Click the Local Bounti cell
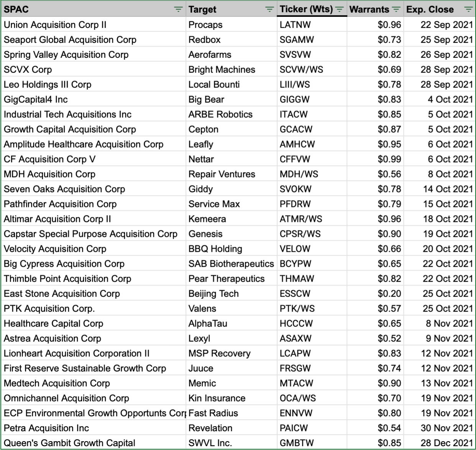476x450 pixels. pyautogui.click(x=231, y=85)
